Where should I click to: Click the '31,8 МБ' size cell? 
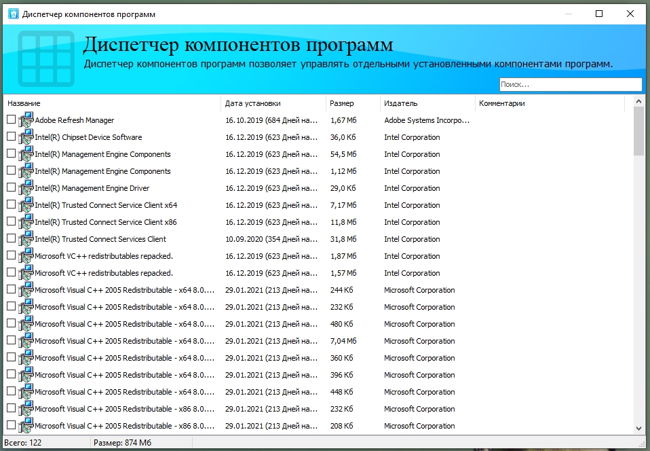click(343, 240)
